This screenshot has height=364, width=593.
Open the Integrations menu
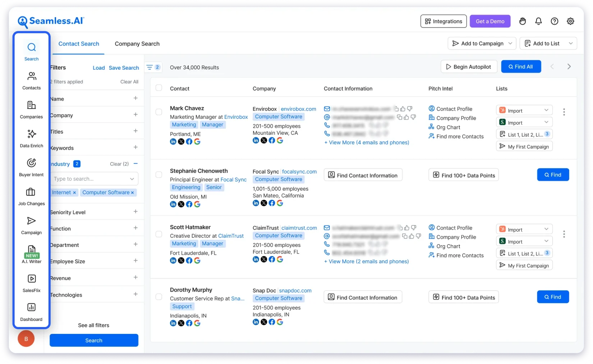[443, 21]
